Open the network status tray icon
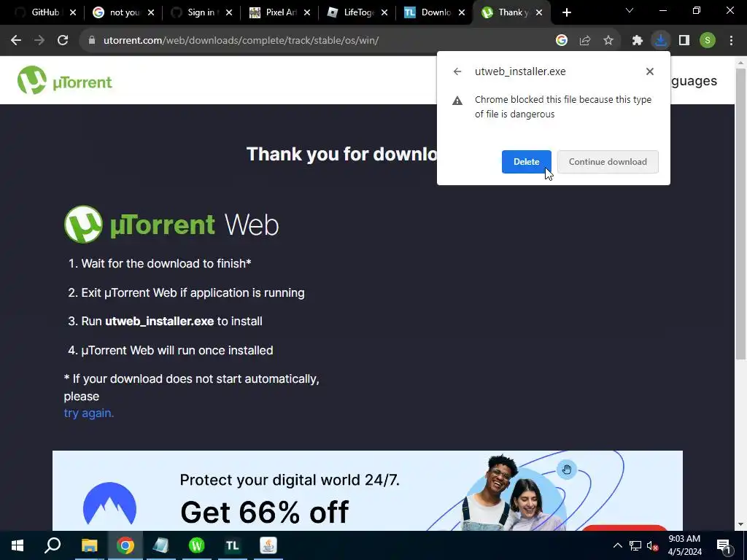The image size is (747, 560). [635, 545]
